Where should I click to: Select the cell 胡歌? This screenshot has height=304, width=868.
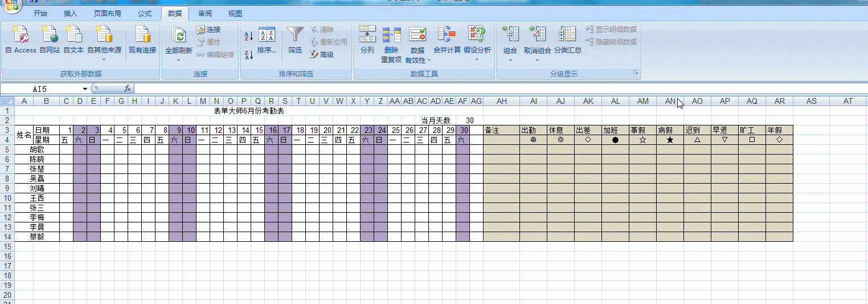[37, 149]
